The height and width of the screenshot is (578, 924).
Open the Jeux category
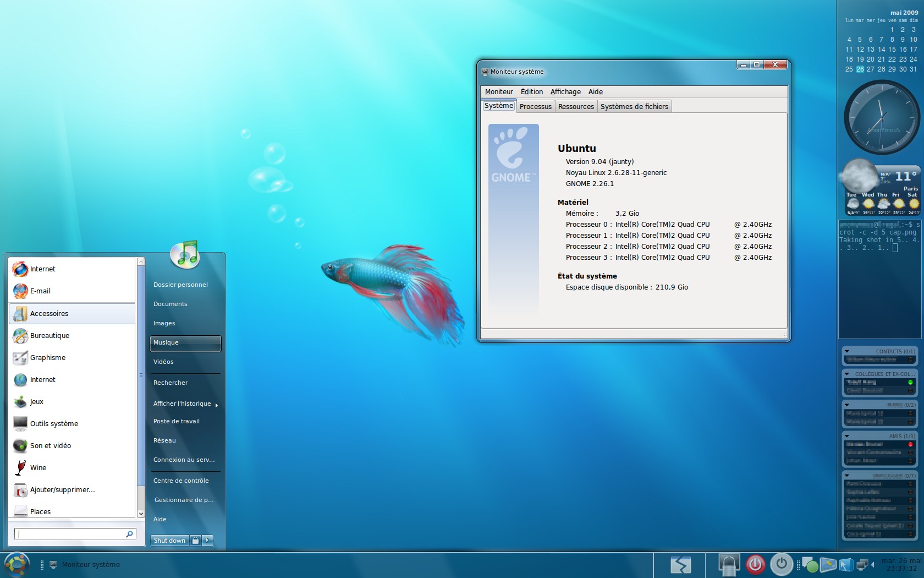(72, 401)
